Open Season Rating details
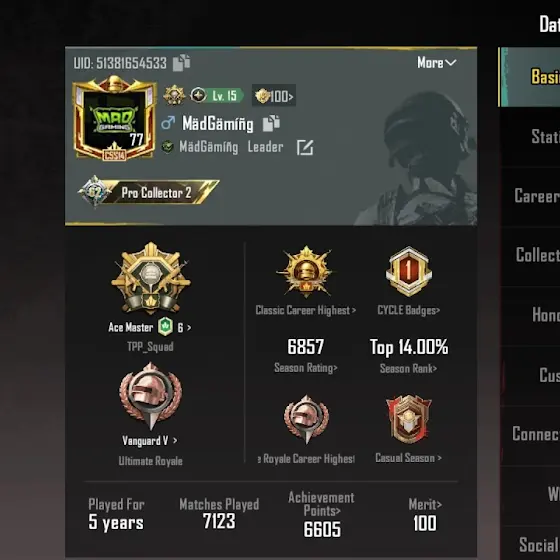Screen dimensions: 560x560 click(x=306, y=355)
